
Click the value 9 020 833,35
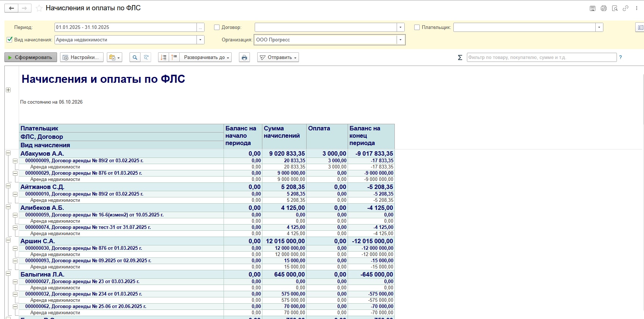tap(287, 154)
